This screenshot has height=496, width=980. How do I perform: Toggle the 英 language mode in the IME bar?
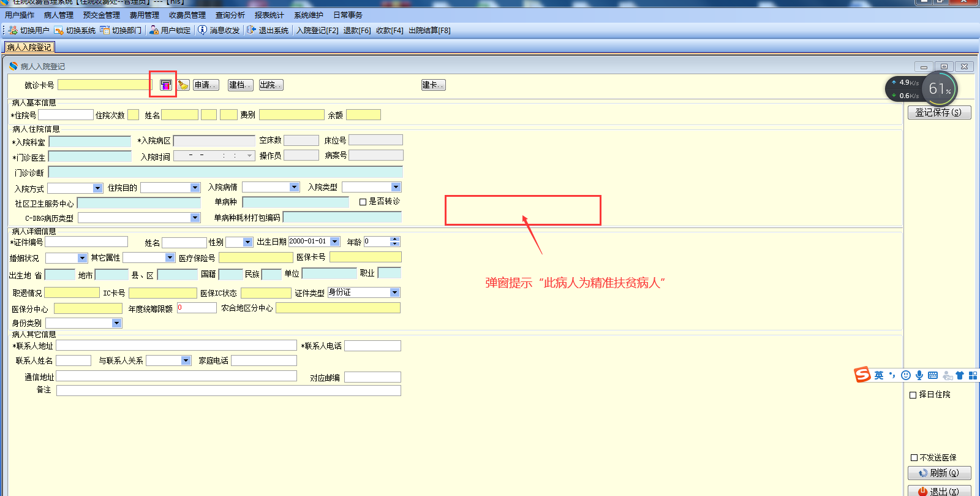click(x=879, y=375)
